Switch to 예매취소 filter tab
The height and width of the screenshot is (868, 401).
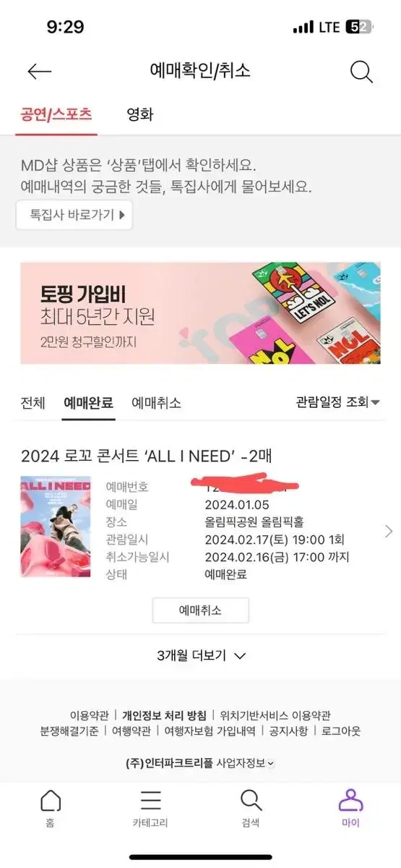click(x=156, y=402)
